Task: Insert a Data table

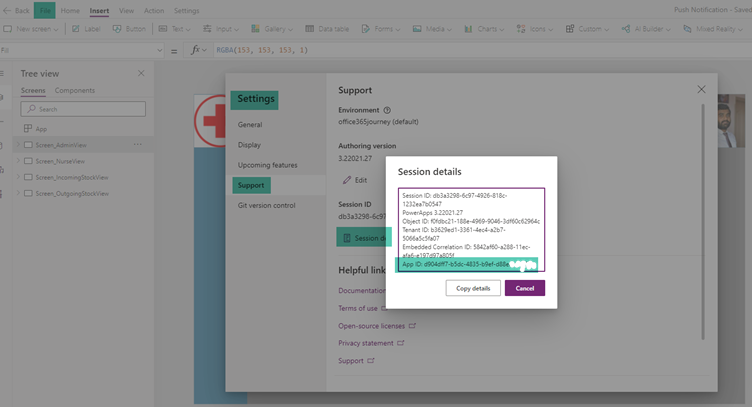Action: pos(327,29)
